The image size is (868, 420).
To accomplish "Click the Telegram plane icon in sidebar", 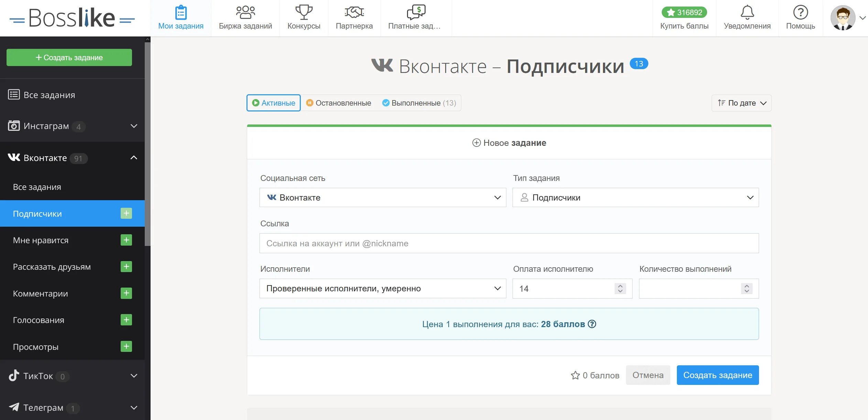I will [14, 407].
